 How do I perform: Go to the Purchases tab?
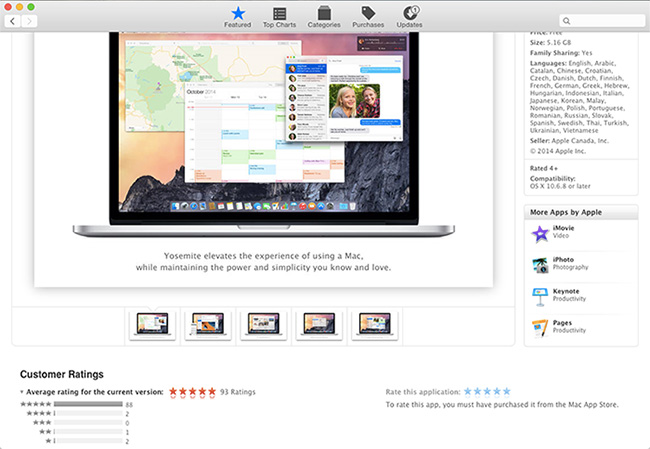pyautogui.click(x=368, y=17)
